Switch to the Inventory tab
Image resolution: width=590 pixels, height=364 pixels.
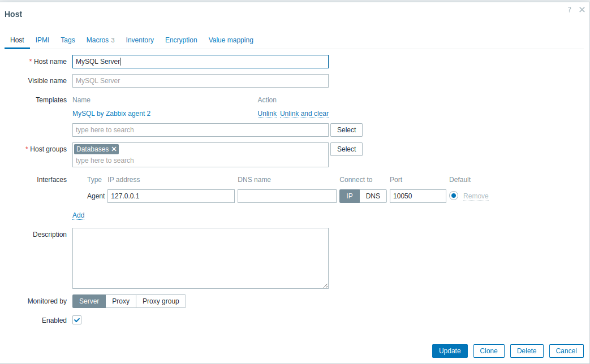tap(140, 40)
